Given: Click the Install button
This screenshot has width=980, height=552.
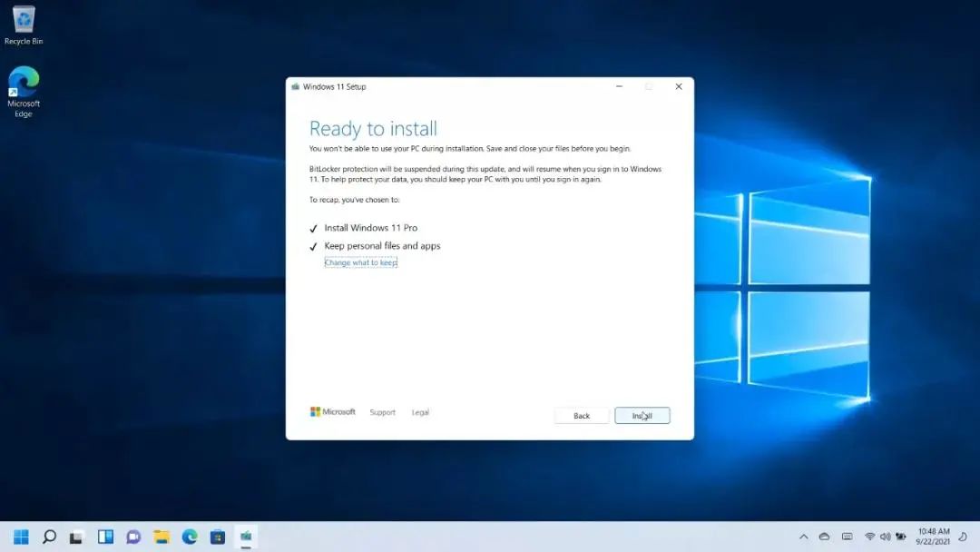Looking at the screenshot, I should (x=642, y=415).
